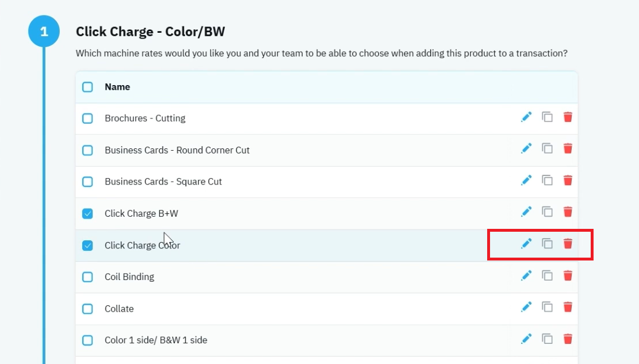Edit the Click Charge B+W rate

click(526, 212)
